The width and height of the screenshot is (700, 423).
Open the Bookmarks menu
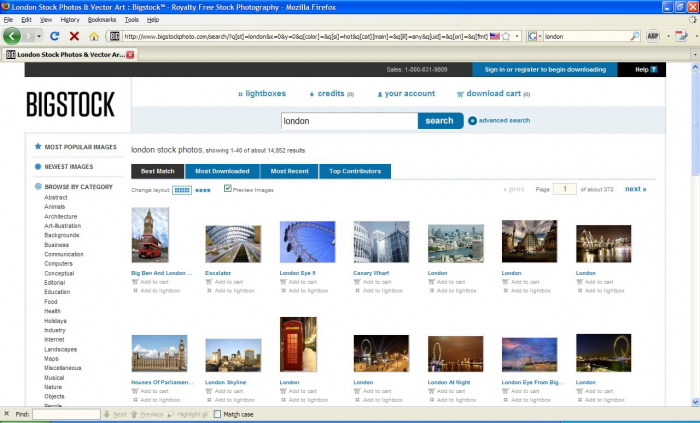[x=102, y=20]
